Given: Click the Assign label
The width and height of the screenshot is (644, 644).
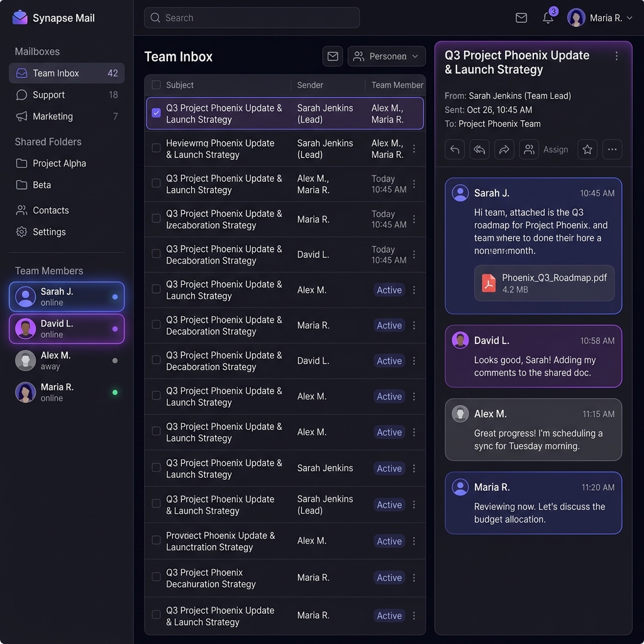Looking at the screenshot, I should 556,150.
